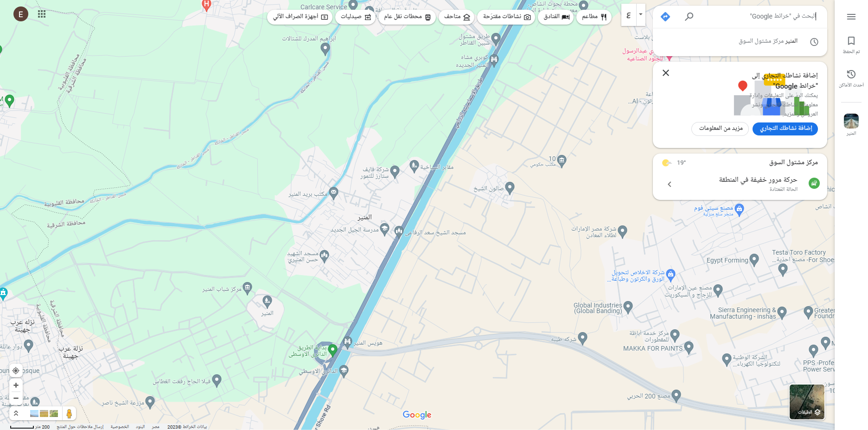
Task: Select the صيدليات pharmacies filter chip
Action: (355, 17)
